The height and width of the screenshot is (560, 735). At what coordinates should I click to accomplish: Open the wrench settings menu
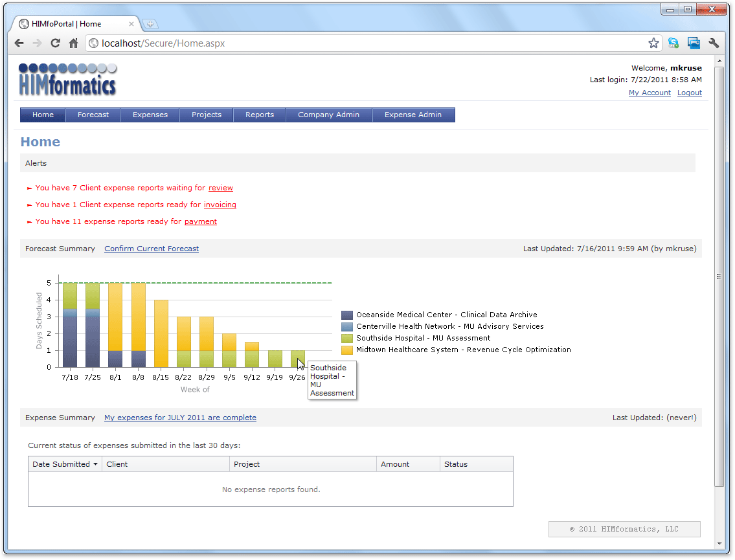714,43
